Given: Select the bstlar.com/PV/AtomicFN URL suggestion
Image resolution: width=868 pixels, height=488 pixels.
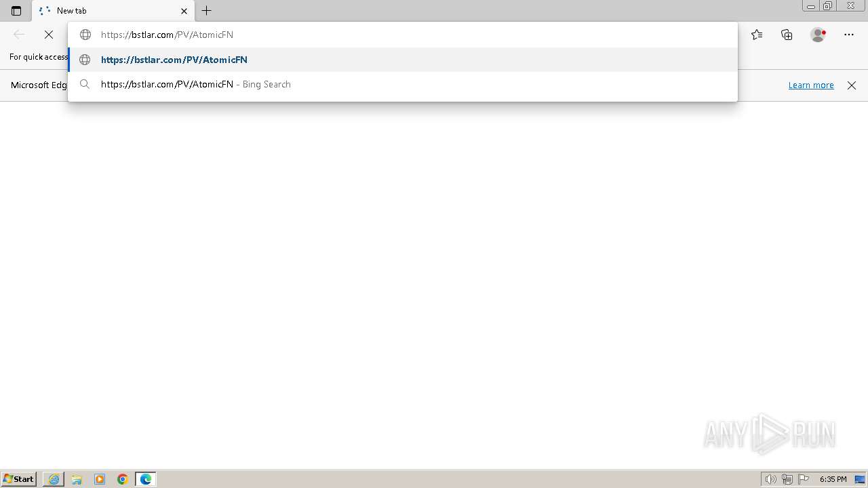Looking at the screenshot, I should [x=403, y=60].
